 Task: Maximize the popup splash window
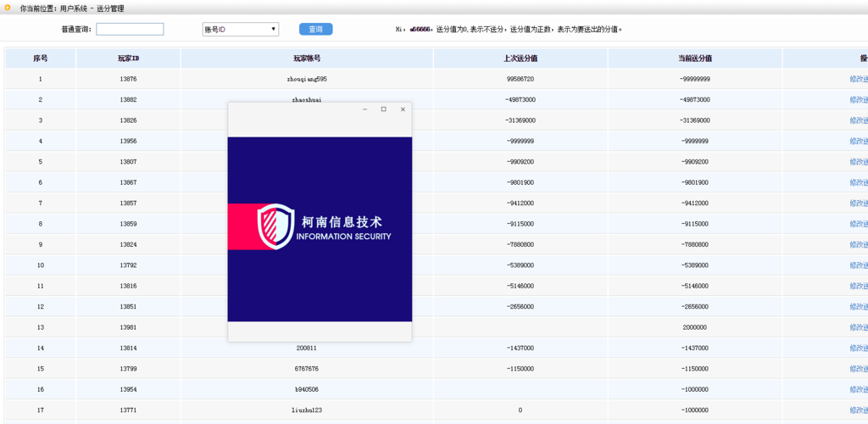click(384, 109)
